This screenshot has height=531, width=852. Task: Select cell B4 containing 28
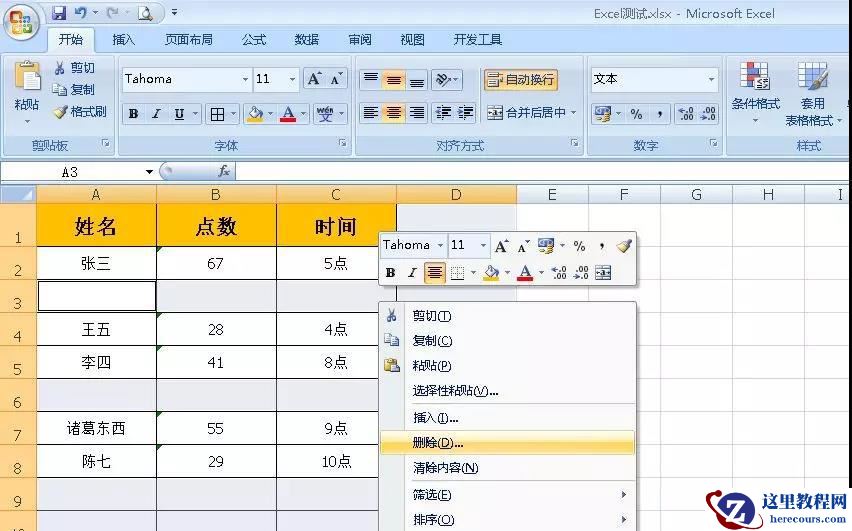(216, 329)
